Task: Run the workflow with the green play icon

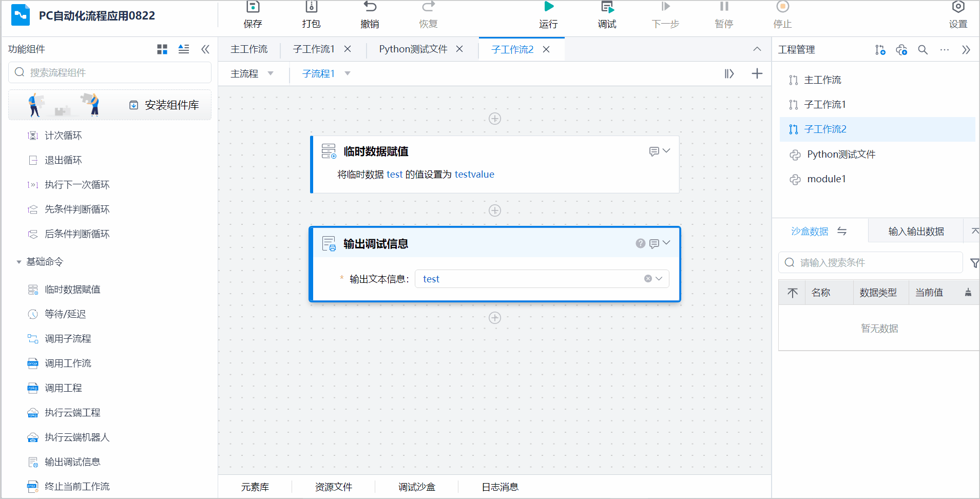Action: click(x=548, y=7)
